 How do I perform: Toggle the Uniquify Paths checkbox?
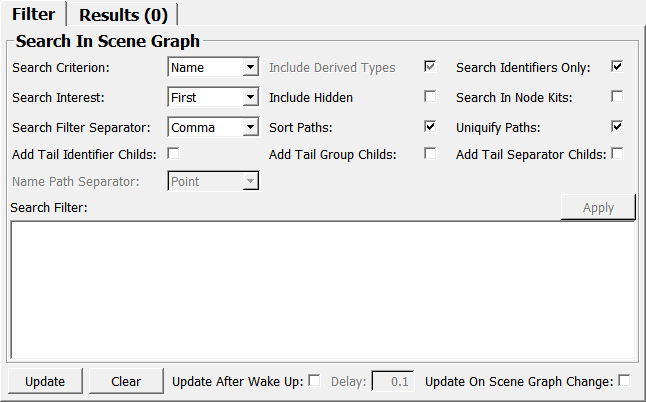[x=617, y=126]
